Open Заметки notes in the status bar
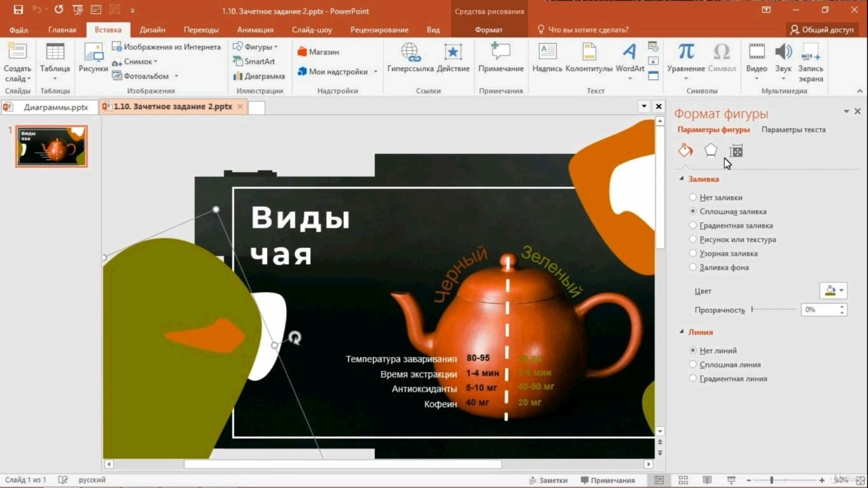This screenshot has width=868, height=488. click(x=547, y=480)
